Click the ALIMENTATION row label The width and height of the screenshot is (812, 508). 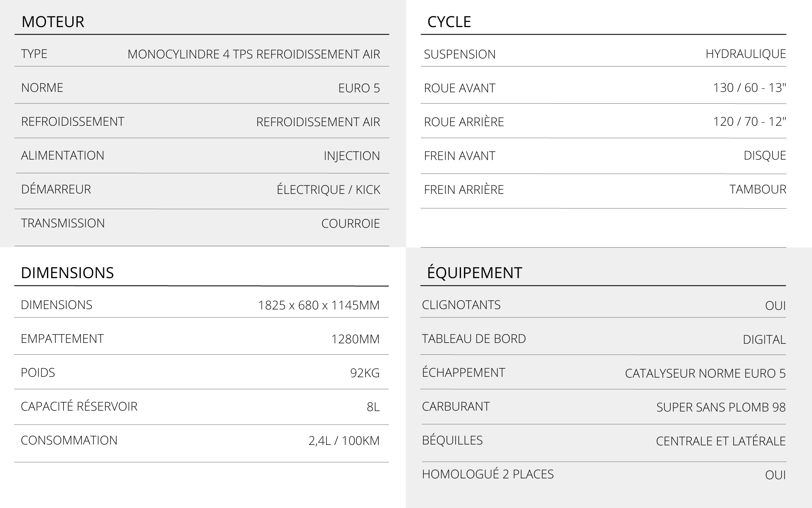(x=63, y=155)
